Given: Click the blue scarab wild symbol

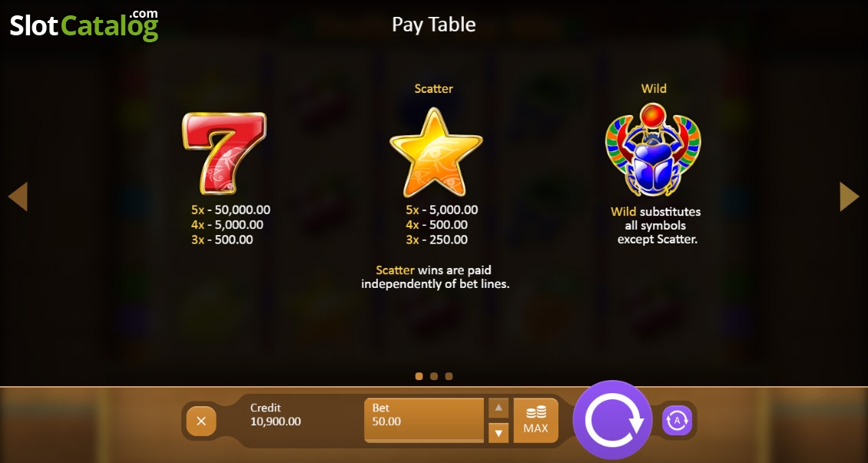Looking at the screenshot, I should (653, 150).
